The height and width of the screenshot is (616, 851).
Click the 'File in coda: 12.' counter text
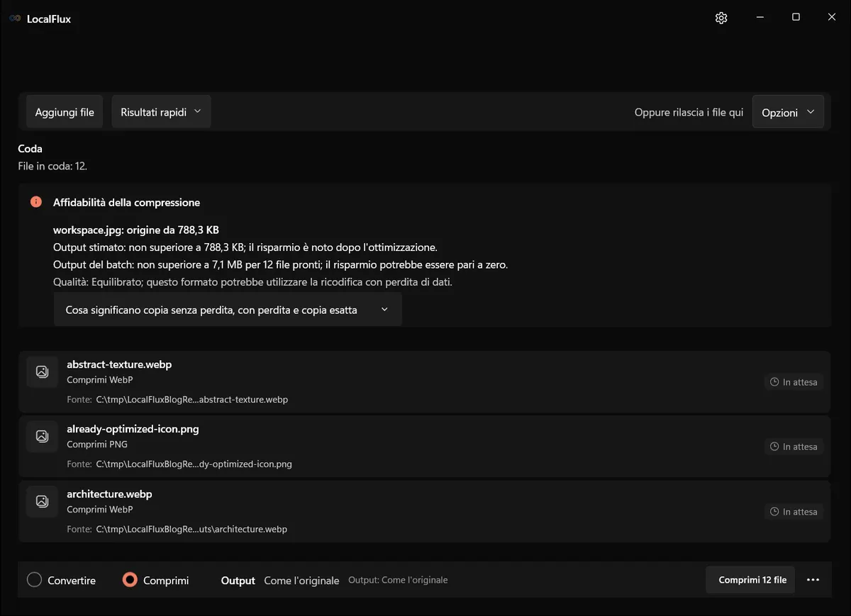tap(52, 166)
